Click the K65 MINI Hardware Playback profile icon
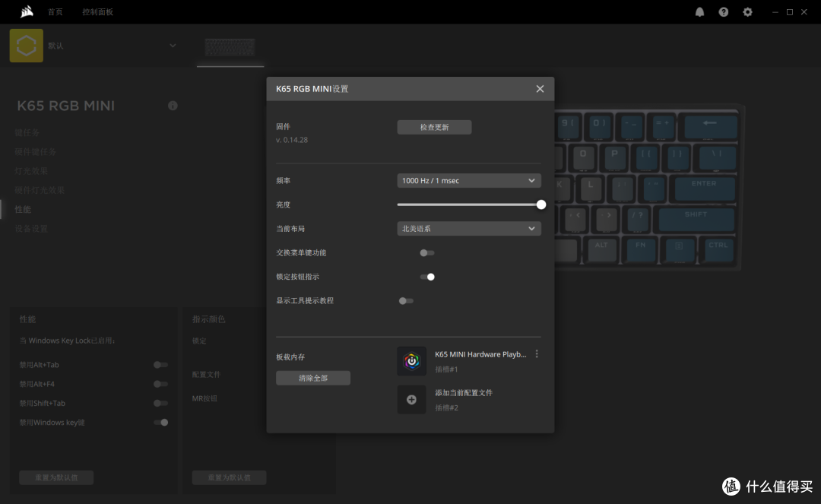 click(411, 361)
